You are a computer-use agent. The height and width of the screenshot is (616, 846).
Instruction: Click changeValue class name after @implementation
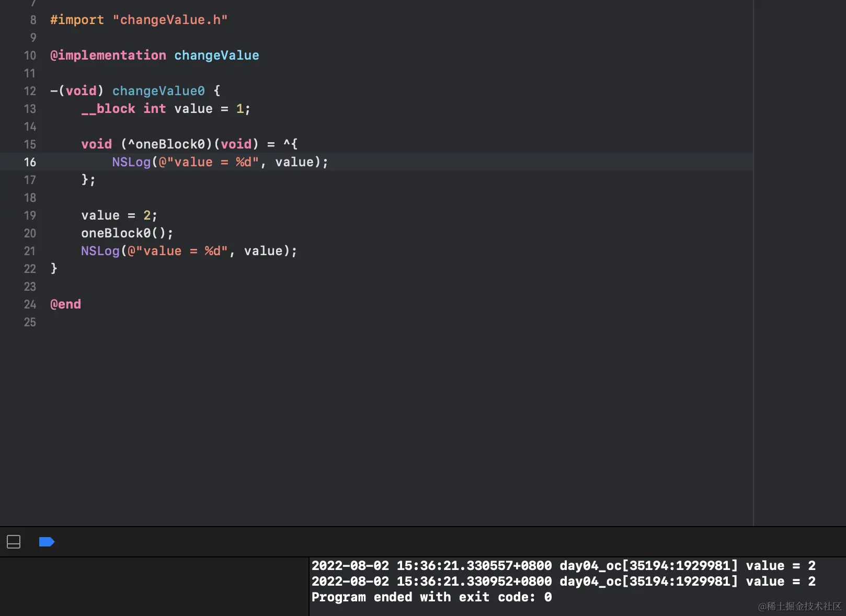(216, 55)
